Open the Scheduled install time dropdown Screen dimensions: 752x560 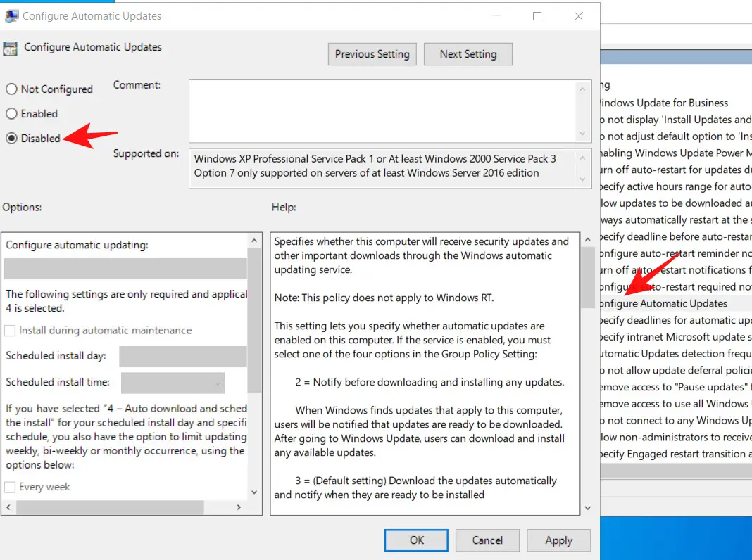(x=173, y=383)
